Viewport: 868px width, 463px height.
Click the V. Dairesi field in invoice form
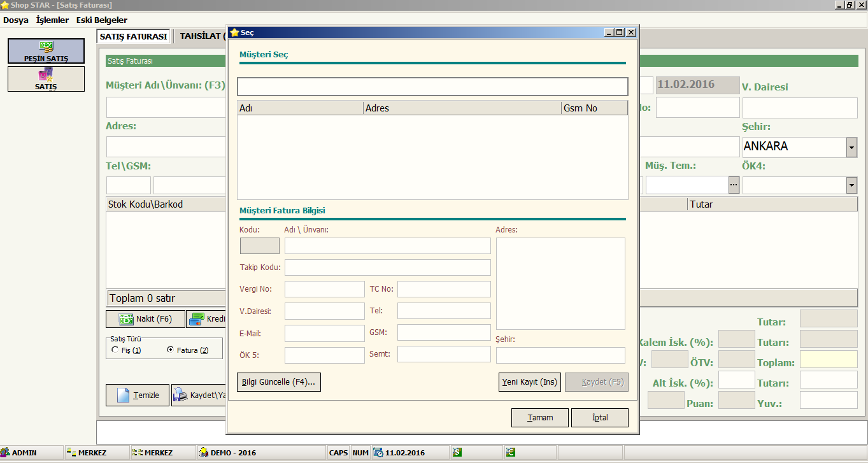pyautogui.click(x=800, y=108)
